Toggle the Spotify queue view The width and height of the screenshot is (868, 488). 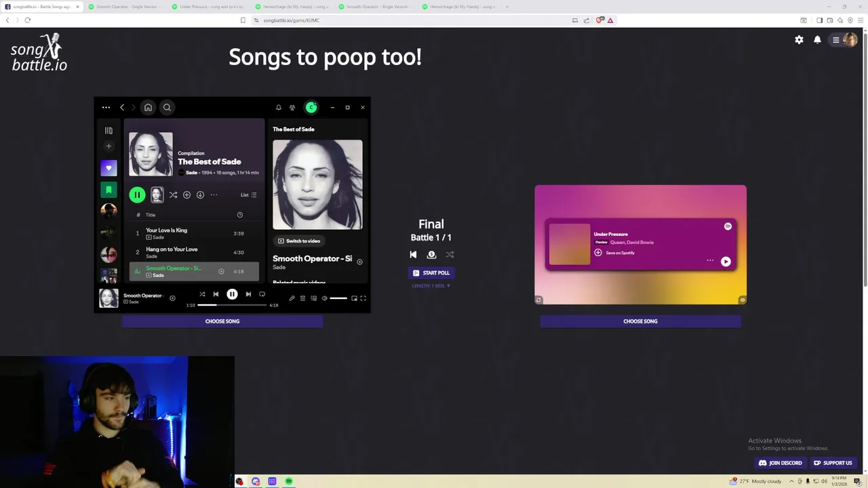[x=302, y=298]
